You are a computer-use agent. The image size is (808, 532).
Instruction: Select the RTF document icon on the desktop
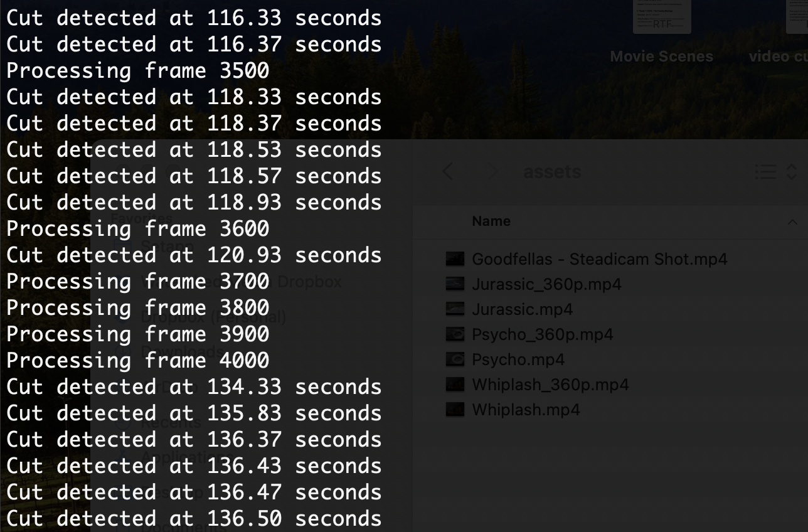coord(662,16)
